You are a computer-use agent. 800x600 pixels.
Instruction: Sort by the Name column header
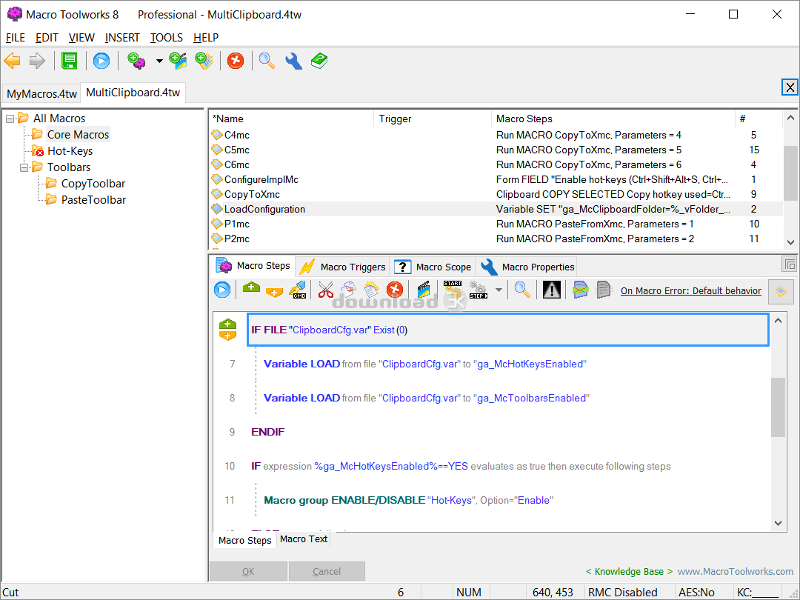(x=292, y=119)
